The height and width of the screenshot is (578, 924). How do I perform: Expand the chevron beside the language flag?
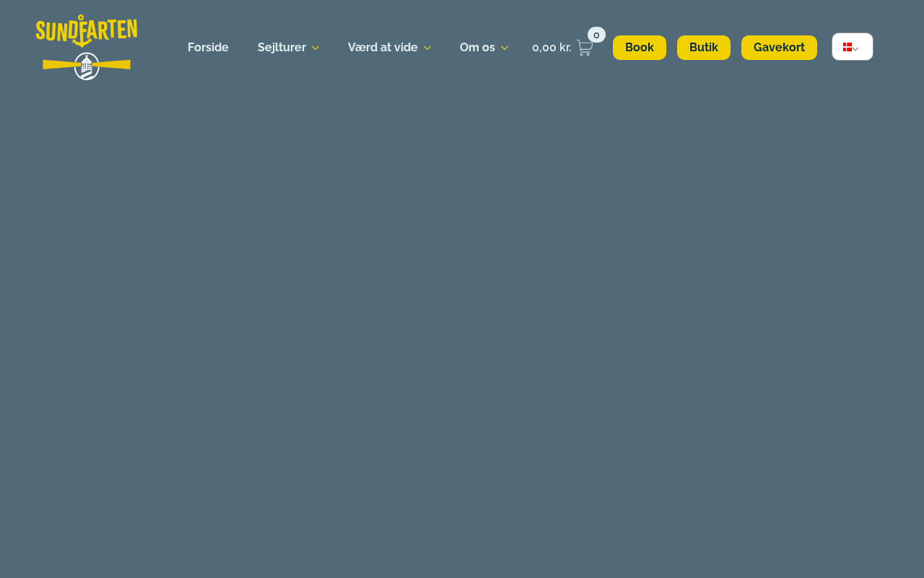pyautogui.click(x=855, y=48)
